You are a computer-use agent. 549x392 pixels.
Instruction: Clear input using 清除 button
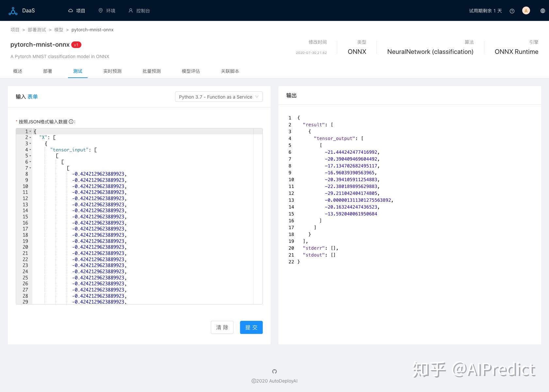[222, 327]
